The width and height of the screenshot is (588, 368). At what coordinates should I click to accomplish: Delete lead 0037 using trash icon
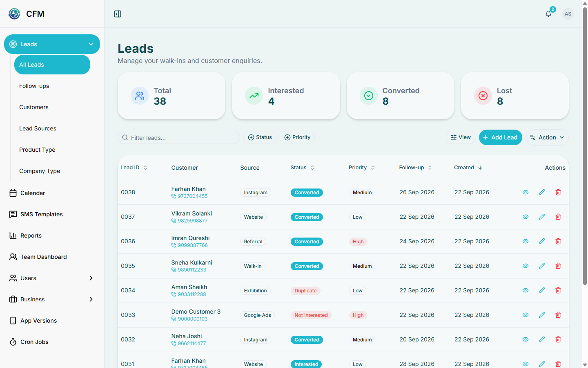click(558, 217)
